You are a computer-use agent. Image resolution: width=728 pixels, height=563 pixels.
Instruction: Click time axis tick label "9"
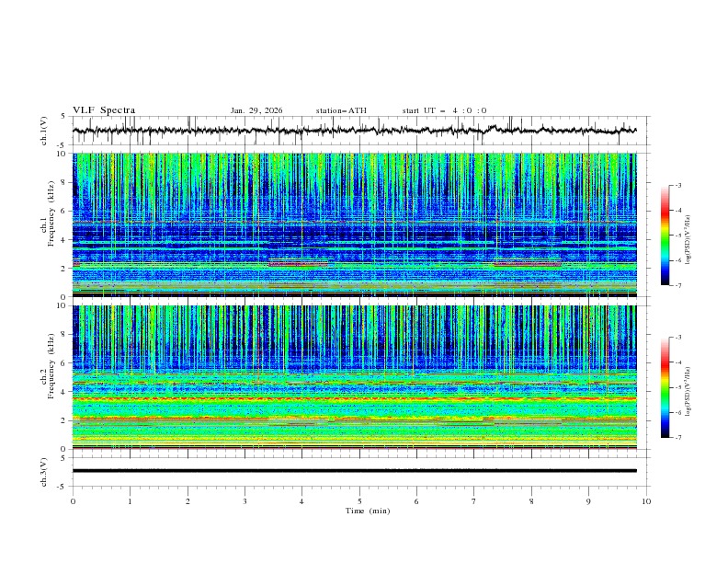pos(588,501)
